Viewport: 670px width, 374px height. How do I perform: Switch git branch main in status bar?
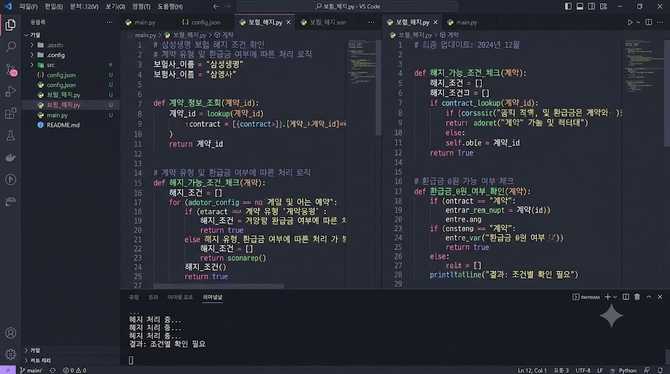(x=30, y=370)
